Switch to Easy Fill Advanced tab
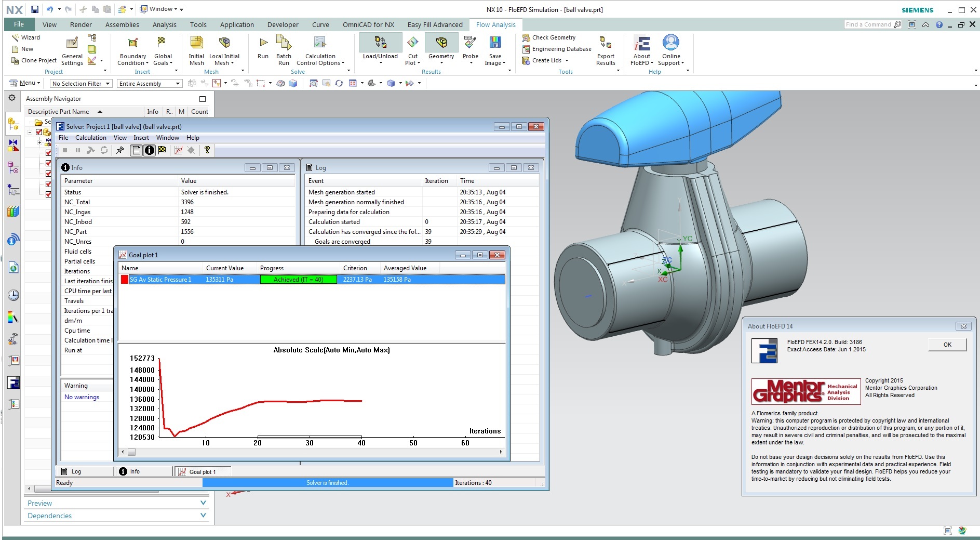 tap(435, 24)
